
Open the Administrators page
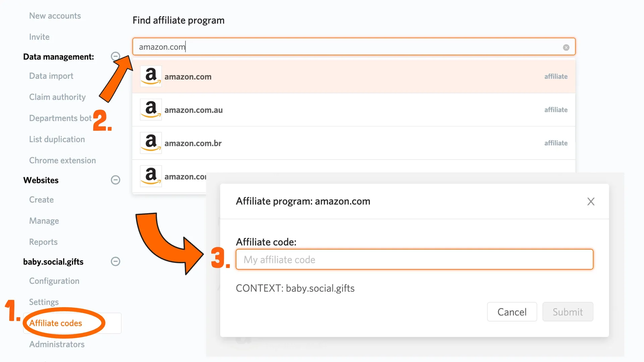[57, 344]
